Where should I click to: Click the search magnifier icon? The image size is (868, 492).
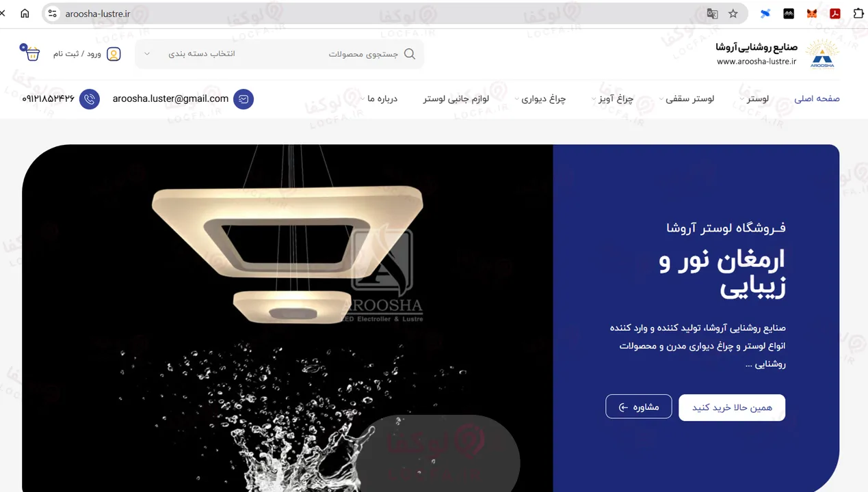[410, 54]
